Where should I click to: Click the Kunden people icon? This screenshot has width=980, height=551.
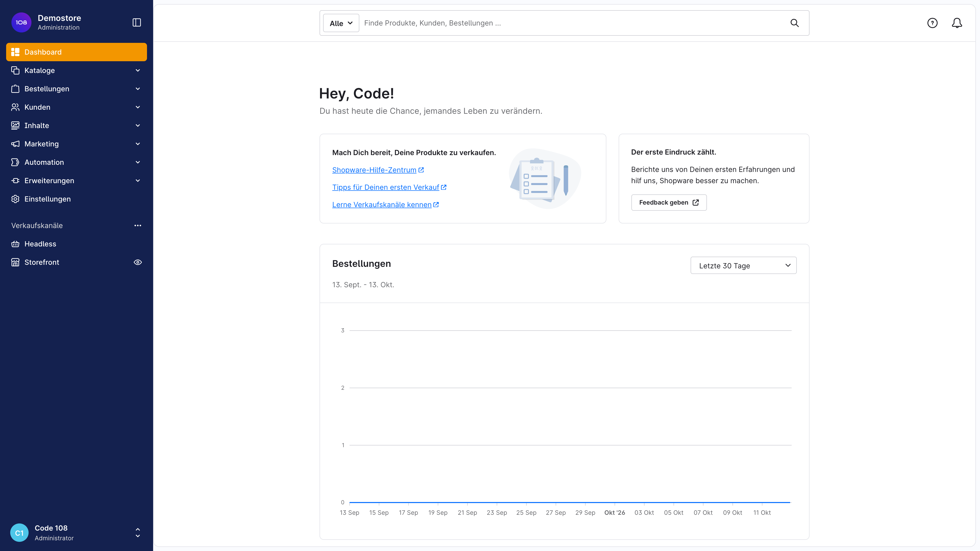15,107
